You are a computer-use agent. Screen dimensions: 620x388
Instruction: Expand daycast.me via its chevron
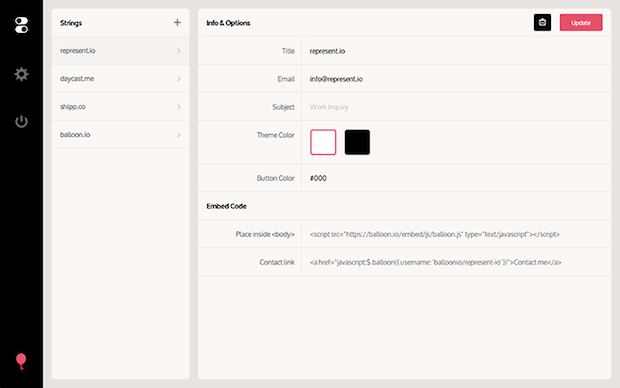179,79
